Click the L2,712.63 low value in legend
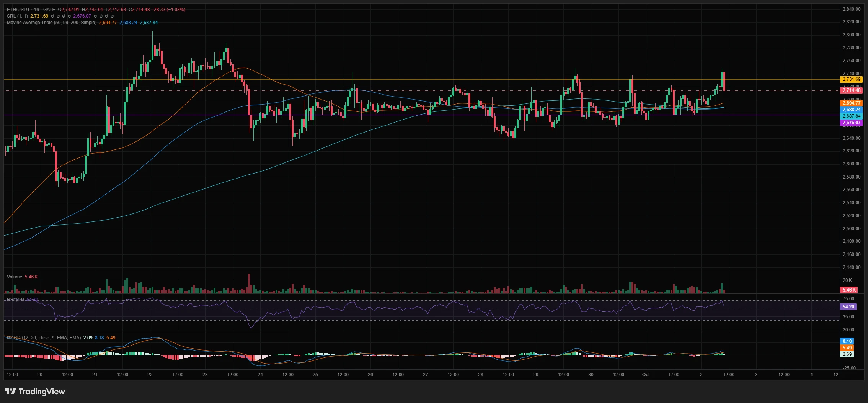 click(116, 10)
